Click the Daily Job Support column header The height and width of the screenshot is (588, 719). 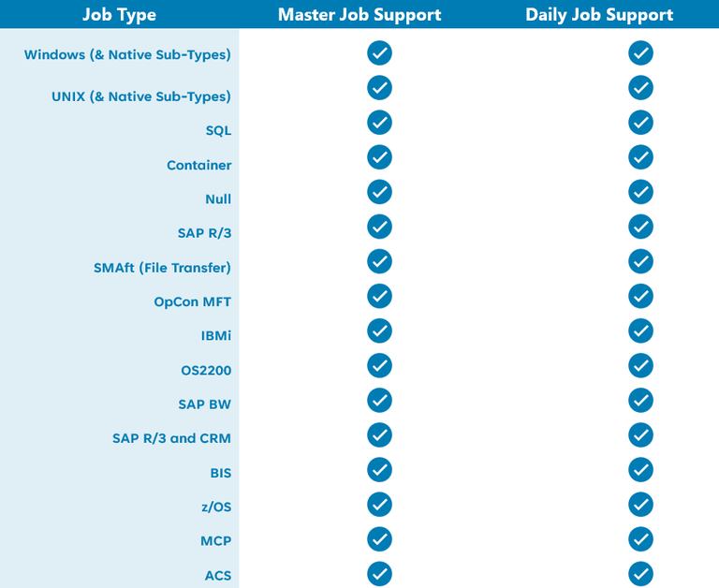click(599, 15)
